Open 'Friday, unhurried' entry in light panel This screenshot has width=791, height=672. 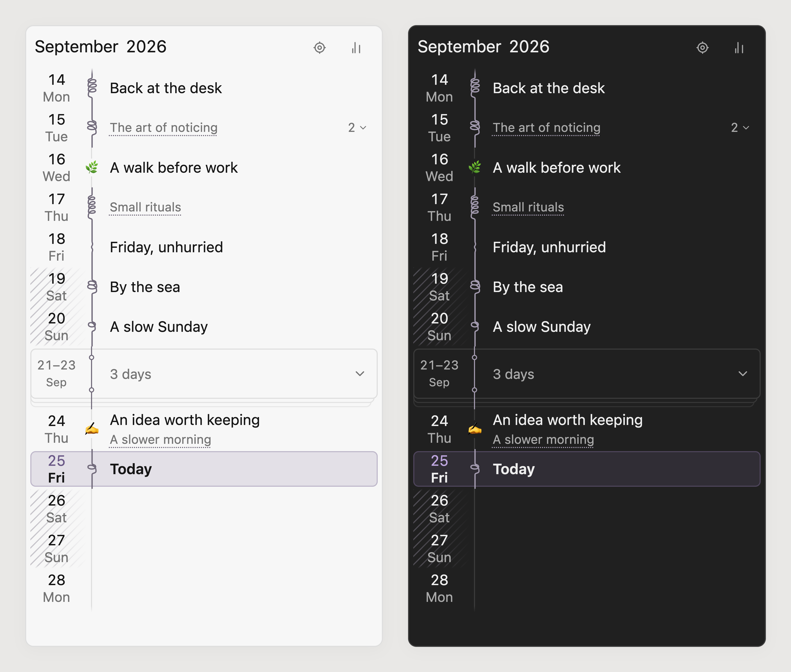(x=166, y=247)
